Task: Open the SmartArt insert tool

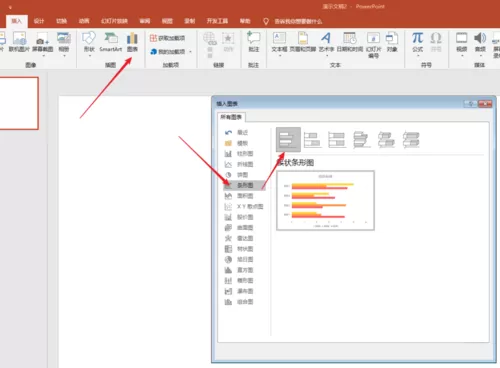Action: point(111,42)
